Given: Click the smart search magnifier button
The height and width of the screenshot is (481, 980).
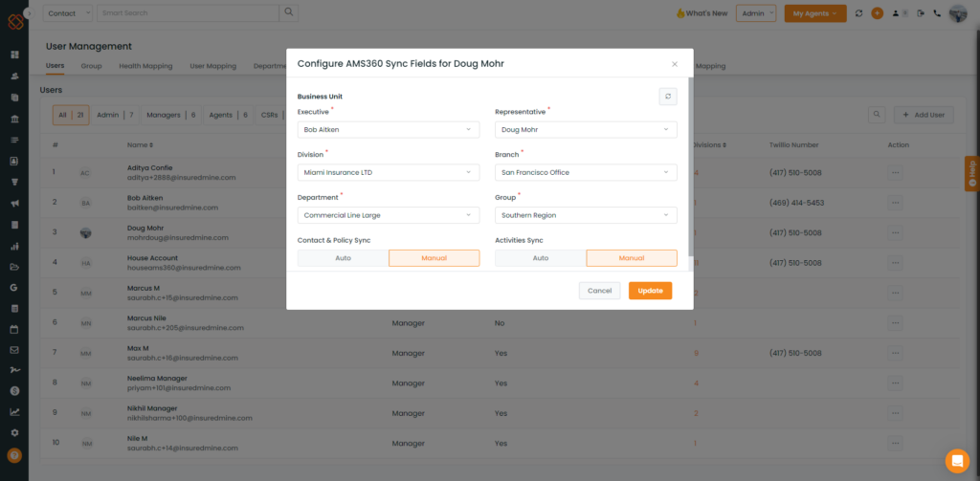Looking at the screenshot, I should tap(289, 13).
